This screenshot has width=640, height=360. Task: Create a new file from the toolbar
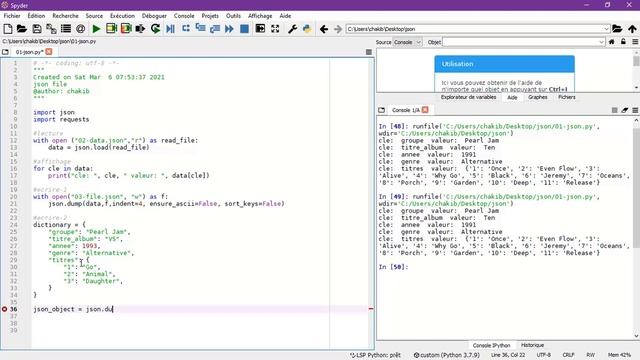coord(7,29)
